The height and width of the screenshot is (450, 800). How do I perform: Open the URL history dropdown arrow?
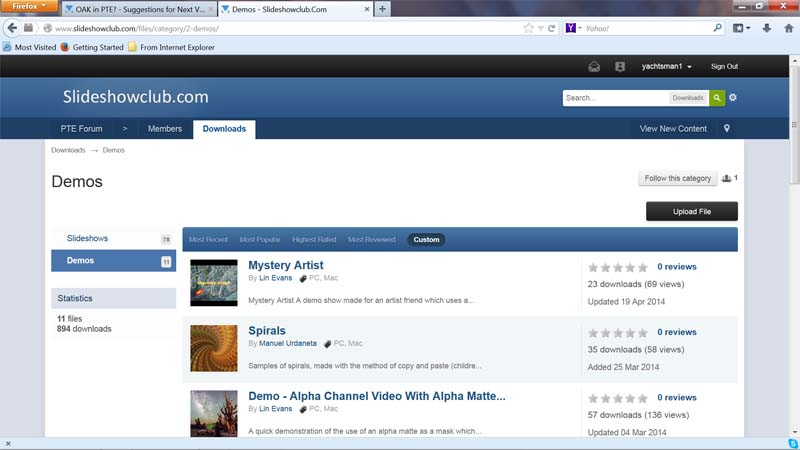(x=540, y=29)
